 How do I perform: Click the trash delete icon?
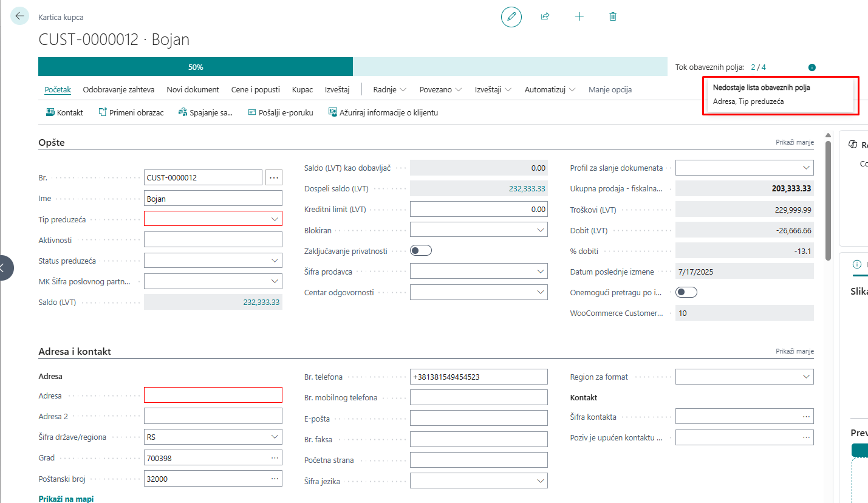click(x=613, y=17)
